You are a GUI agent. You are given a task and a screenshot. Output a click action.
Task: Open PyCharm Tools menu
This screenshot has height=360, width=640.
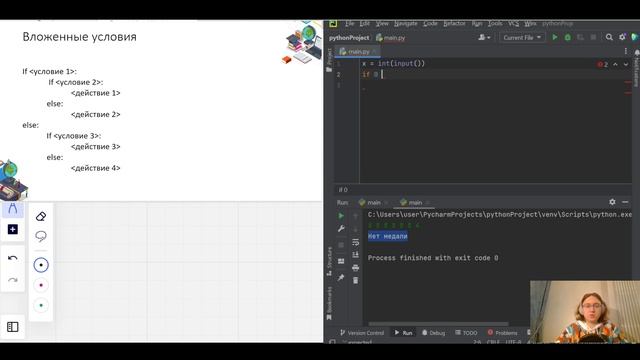(495, 24)
